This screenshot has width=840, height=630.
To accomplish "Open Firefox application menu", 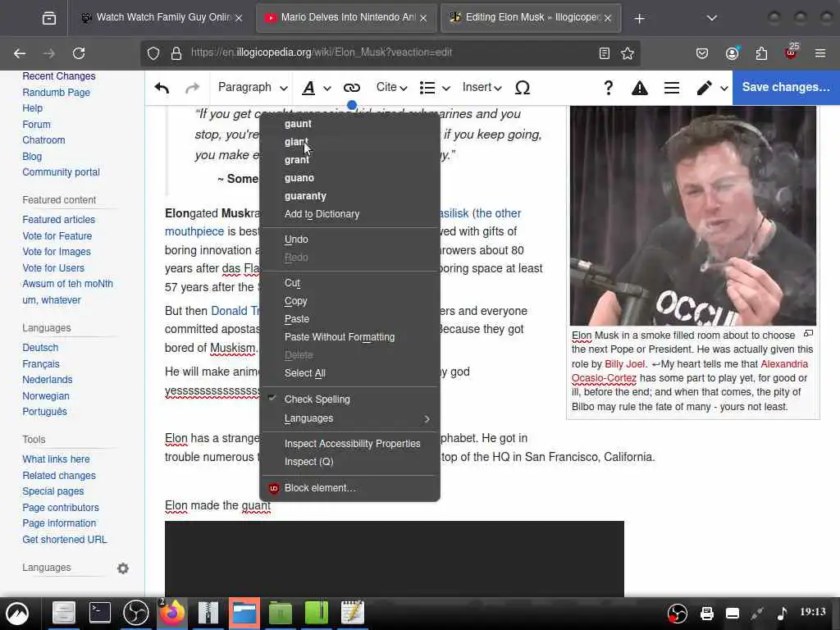I will tap(820, 53).
